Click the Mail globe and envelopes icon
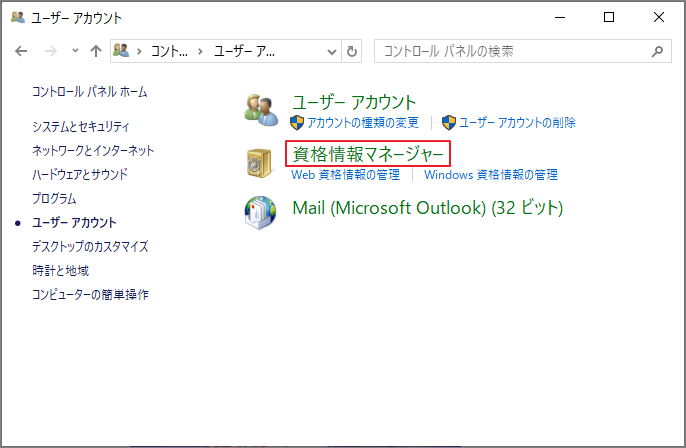The image size is (686, 448). point(260,212)
